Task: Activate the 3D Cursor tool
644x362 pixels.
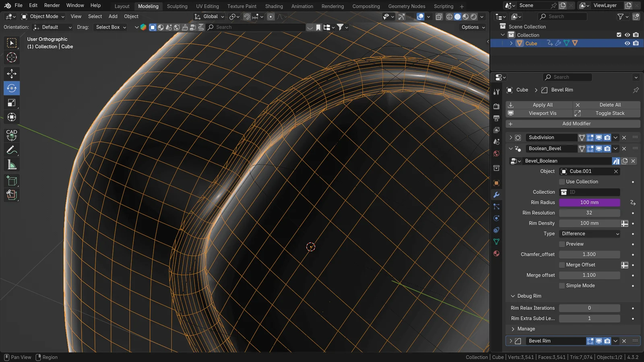Action: tap(12, 58)
